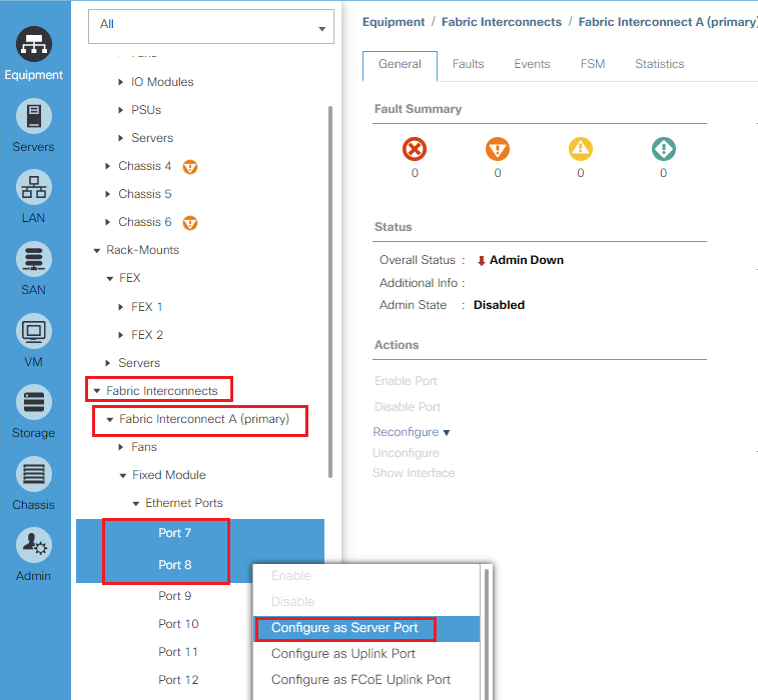Click the fault icon next to Chassis 4
Screen dimensions: 758x700
[190, 167]
